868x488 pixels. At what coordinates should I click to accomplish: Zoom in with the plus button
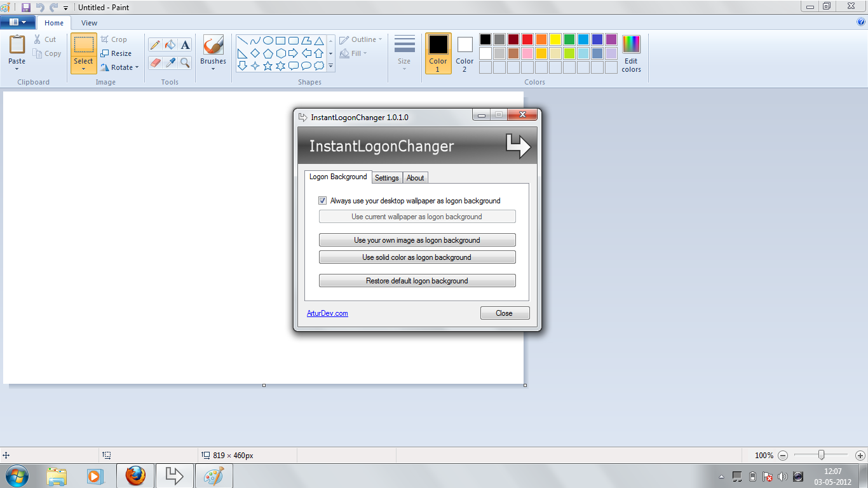(860, 456)
